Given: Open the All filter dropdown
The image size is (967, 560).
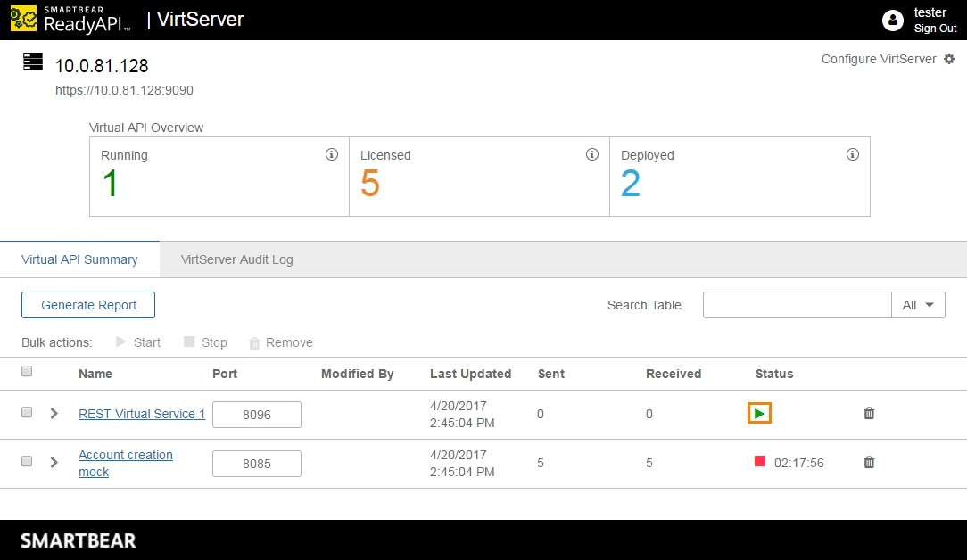Looking at the screenshot, I should (918, 304).
